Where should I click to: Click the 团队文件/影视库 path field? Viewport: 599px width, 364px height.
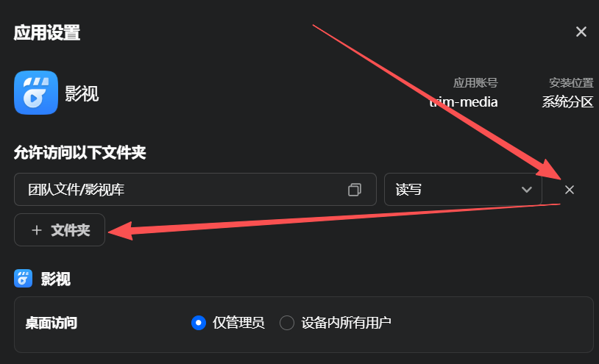pos(195,189)
